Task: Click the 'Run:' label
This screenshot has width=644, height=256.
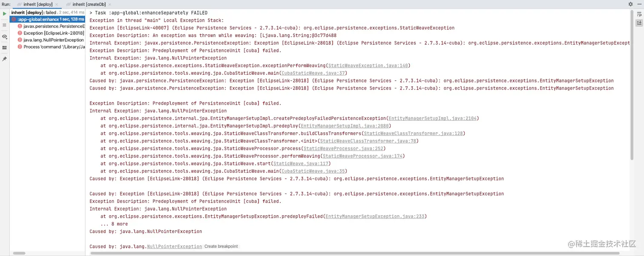Action: [6, 4]
